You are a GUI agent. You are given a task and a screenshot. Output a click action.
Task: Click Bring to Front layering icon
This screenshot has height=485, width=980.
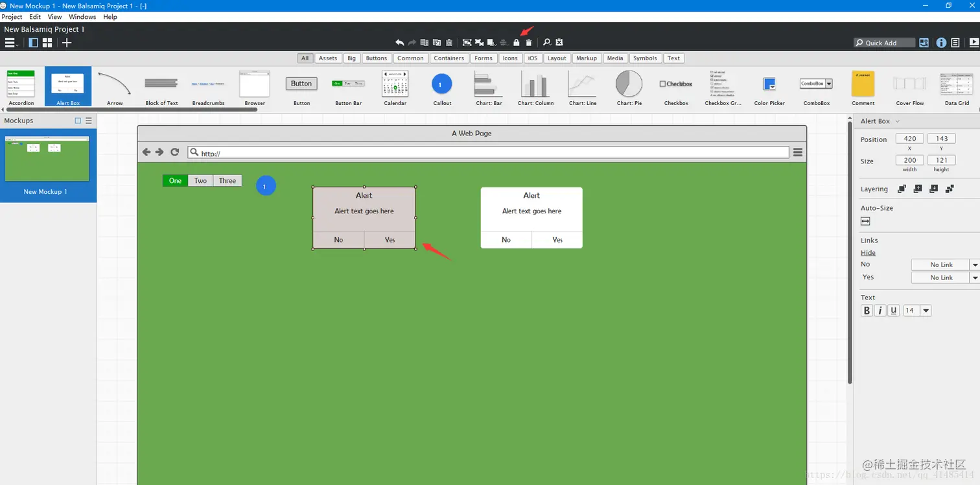click(902, 189)
